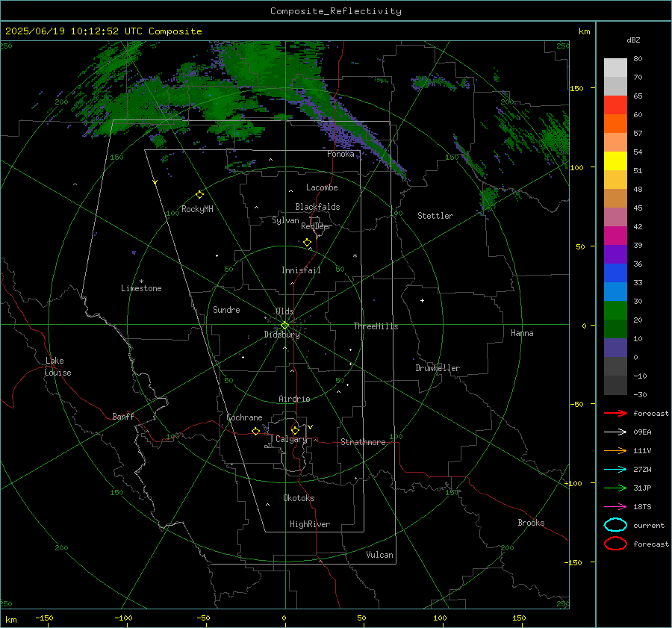Click the magenta 39 dBZ color swatch
The width and height of the screenshot is (672, 628).
[x=615, y=236]
